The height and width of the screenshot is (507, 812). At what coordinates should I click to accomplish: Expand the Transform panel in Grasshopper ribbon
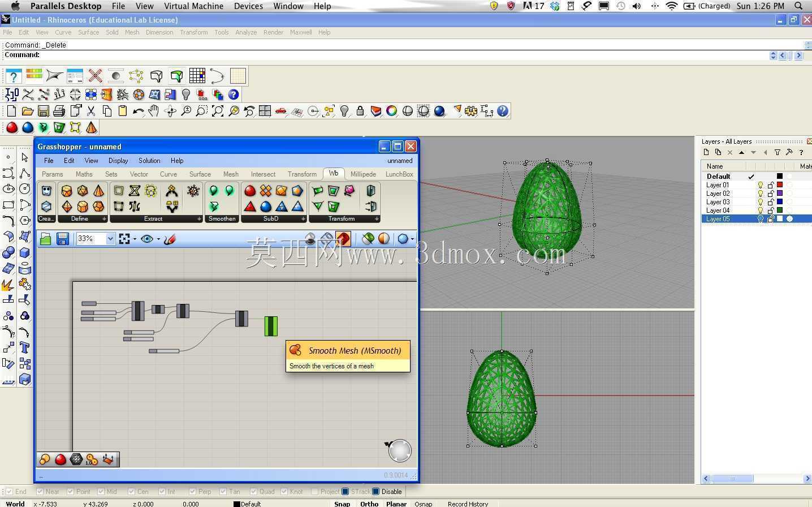[376, 219]
